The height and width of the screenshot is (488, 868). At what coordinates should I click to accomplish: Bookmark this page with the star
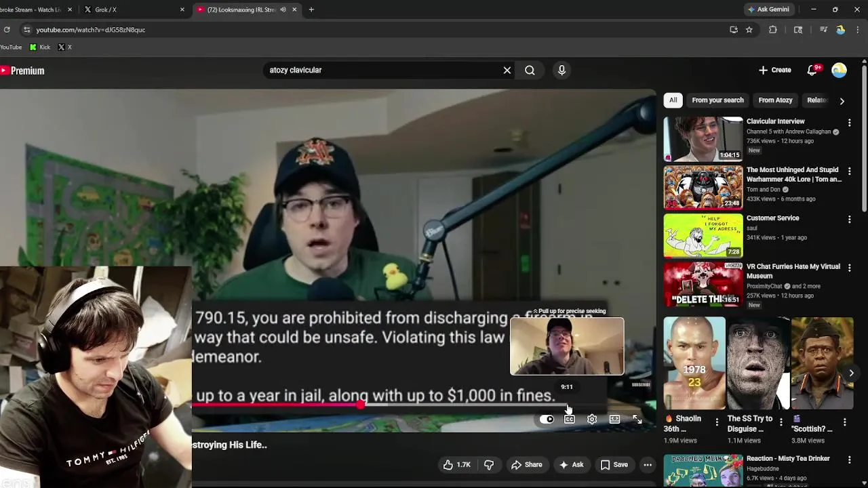pos(749,30)
